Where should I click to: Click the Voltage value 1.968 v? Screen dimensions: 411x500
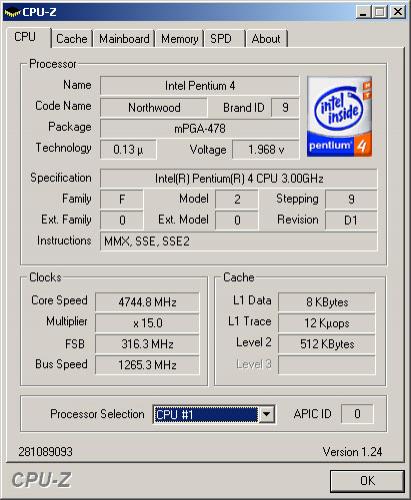266,150
